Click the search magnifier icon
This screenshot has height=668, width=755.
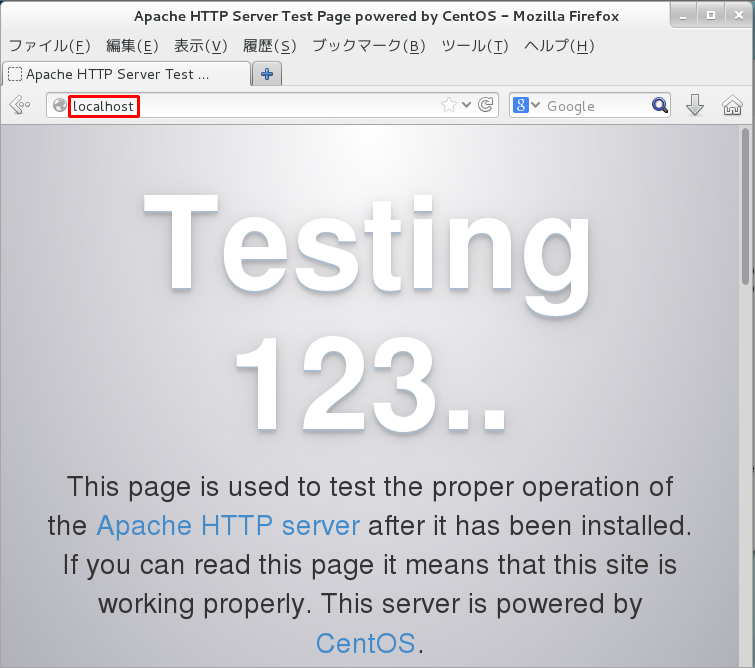point(660,105)
